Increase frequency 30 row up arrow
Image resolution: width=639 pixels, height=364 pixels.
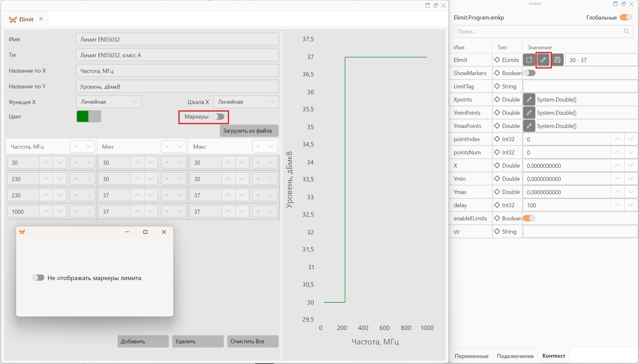point(46,162)
